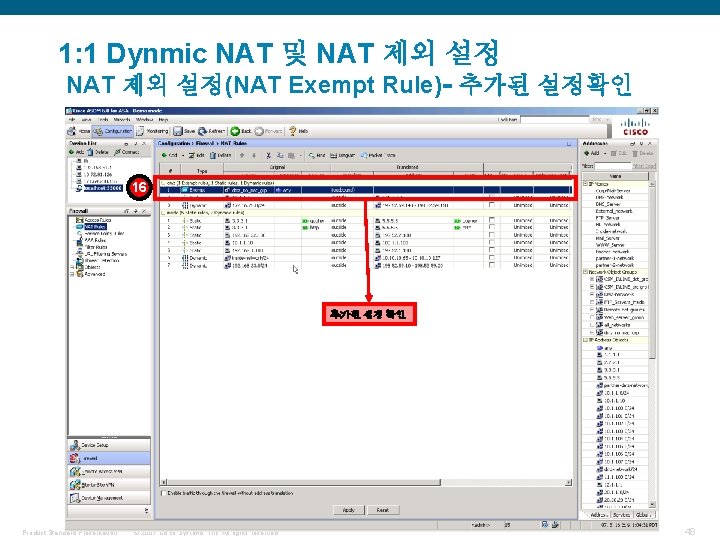Image resolution: width=720 pixels, height=540 pixels.
Task: Close the Device List panel
Action: 144,143
